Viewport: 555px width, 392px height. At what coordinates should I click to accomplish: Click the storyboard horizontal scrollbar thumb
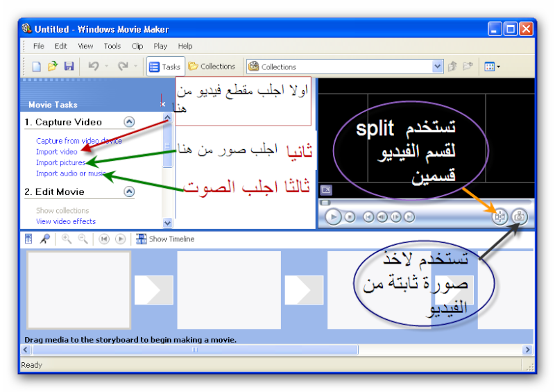pyautogui.click(x=195, y=350)
